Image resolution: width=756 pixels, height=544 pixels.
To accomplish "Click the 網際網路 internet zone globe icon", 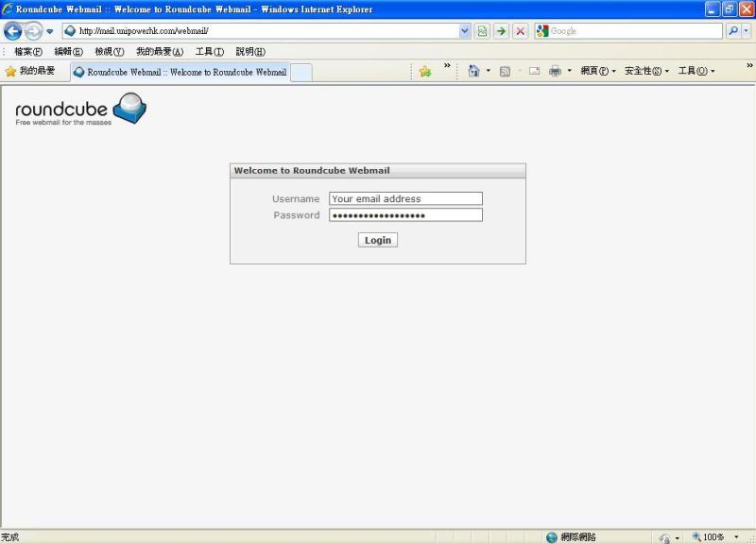I will tap(552, 537).
